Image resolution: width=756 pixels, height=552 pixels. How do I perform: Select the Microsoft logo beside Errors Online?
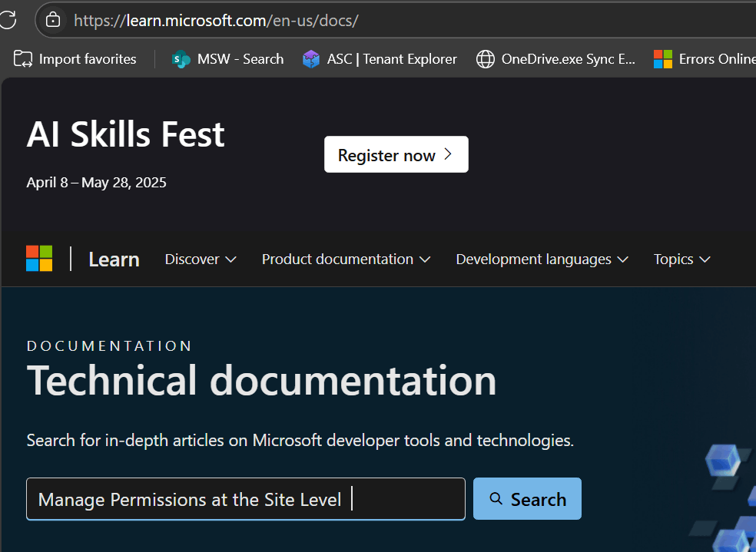click(663, 59)
